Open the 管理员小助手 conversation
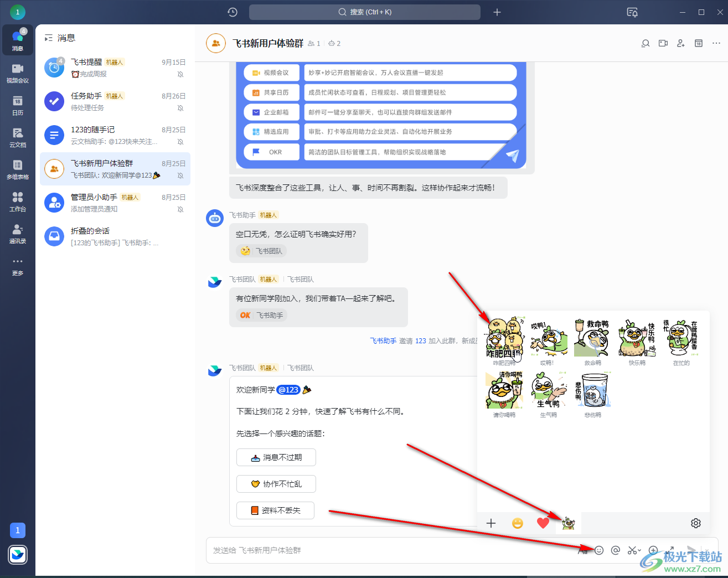 click(x=115, y=203)
